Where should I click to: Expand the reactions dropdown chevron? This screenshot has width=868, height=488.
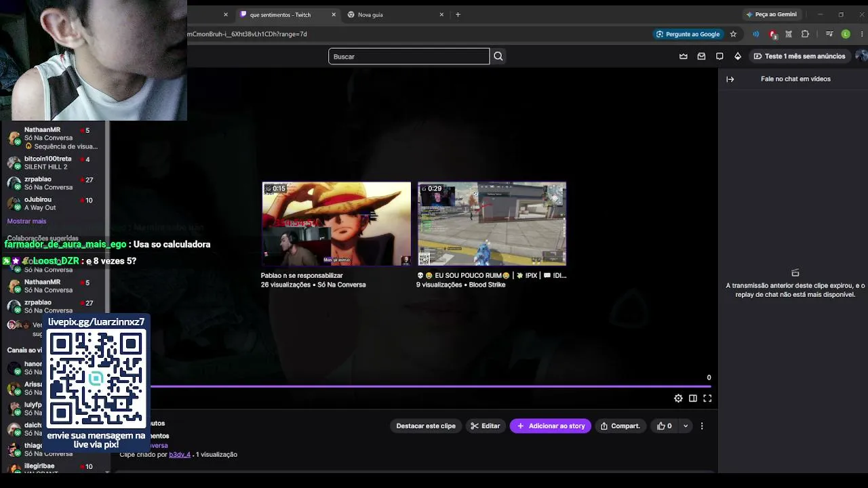click(686, 426)
